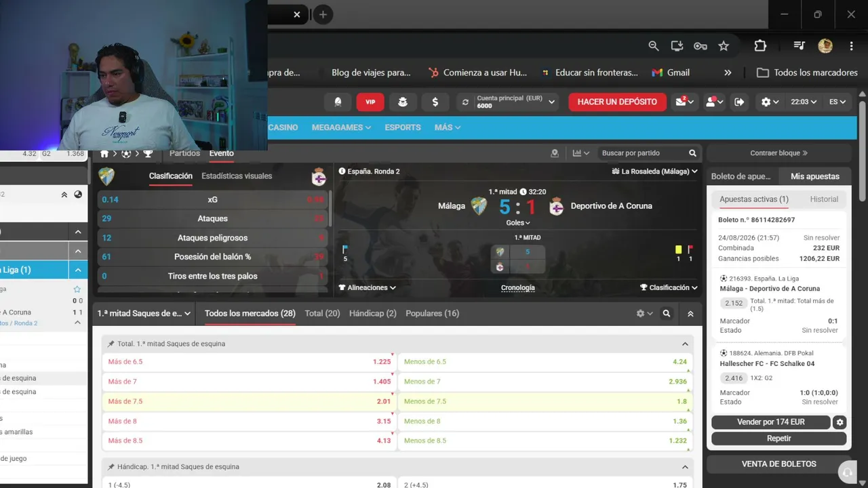The image size is (868, 488).
Task: Switch to the Partidos tab
Action: coord(184,153)
